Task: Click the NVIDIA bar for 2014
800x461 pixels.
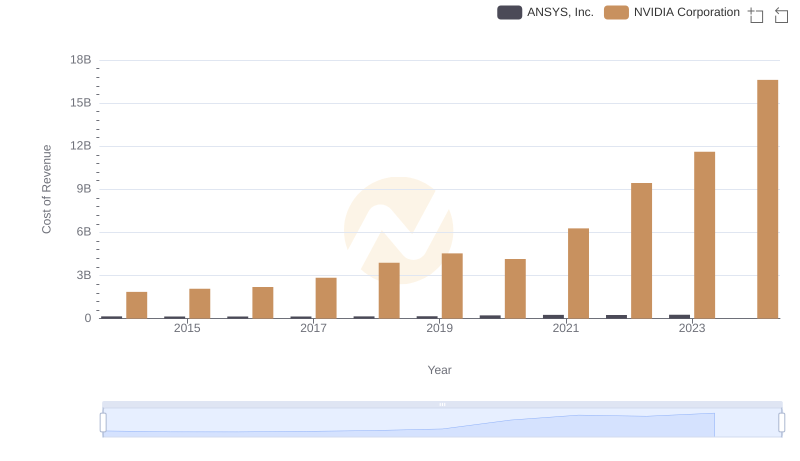Action: (x=137, y=305)
